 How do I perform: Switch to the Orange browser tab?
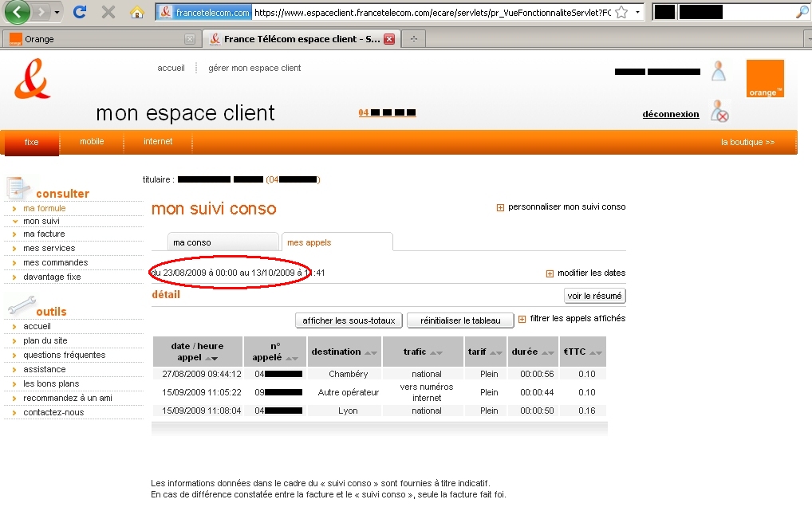click(101, 39)
